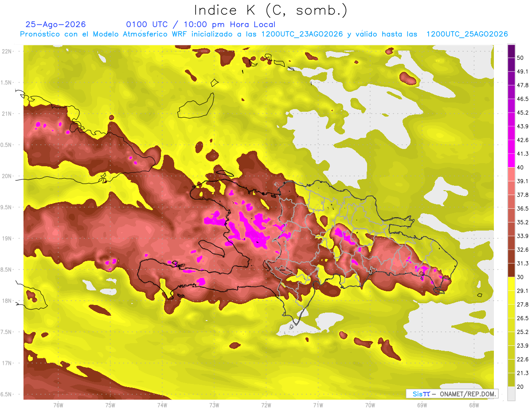
Task: Click the colorbar value '41.3'
Action: coord(523,154)
